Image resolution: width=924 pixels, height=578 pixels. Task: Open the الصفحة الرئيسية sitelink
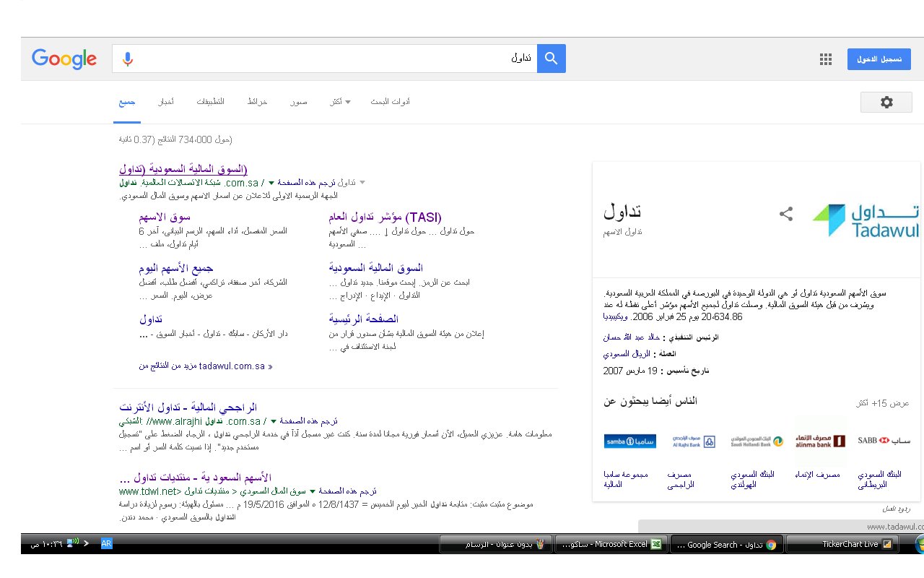click(x=364, y=319)
